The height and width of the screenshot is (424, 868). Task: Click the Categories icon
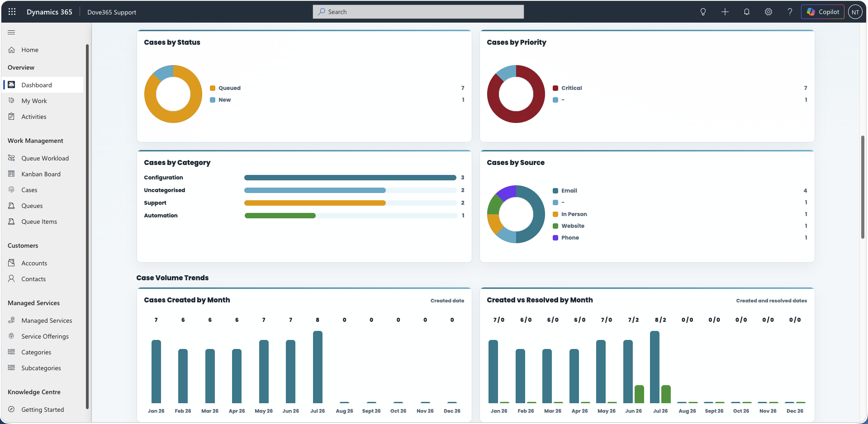click(12, 352)
